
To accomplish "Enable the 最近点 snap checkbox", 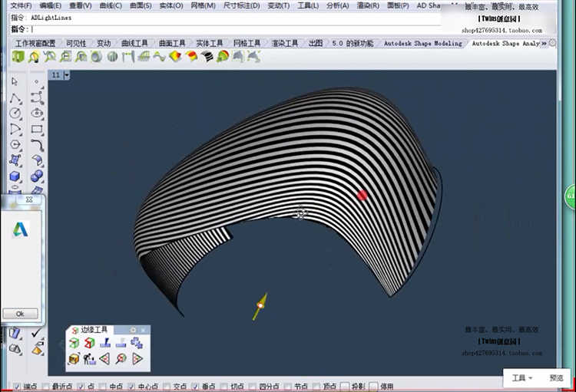I will tap(45, 387).
